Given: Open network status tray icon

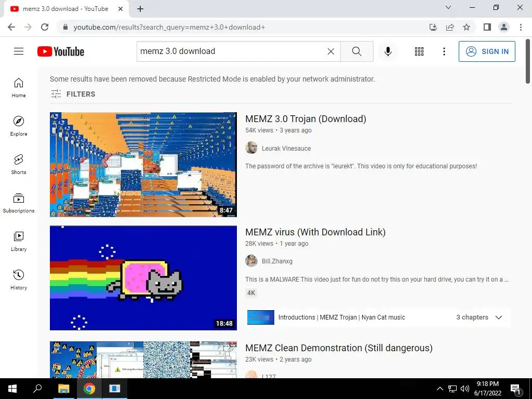Looking at the screenshot, I should click(x=453, y=389).
